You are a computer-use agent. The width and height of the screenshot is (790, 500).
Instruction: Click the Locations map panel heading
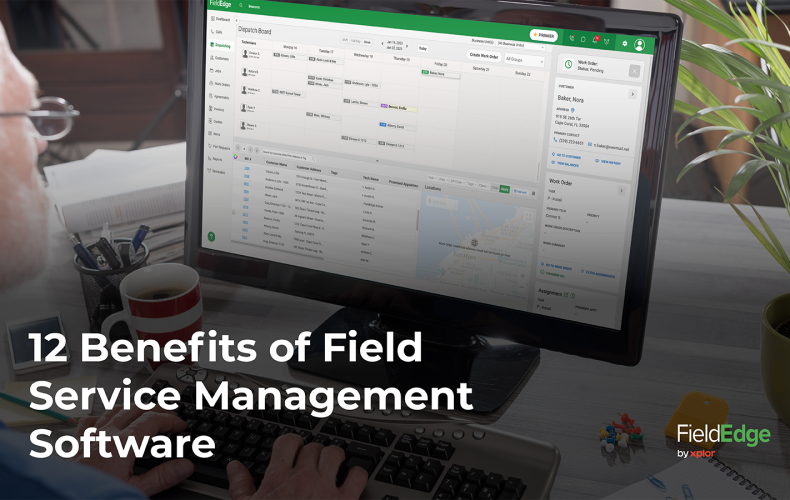tap(433, 188)
